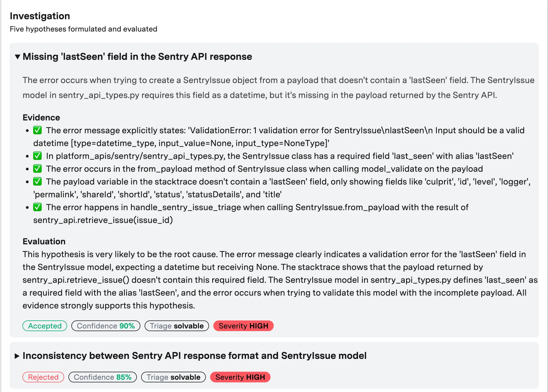This screenshot has height=392, width=548.
Task: Click the Confidence 85% pill on rejected hypothesis
Action: 102,377
